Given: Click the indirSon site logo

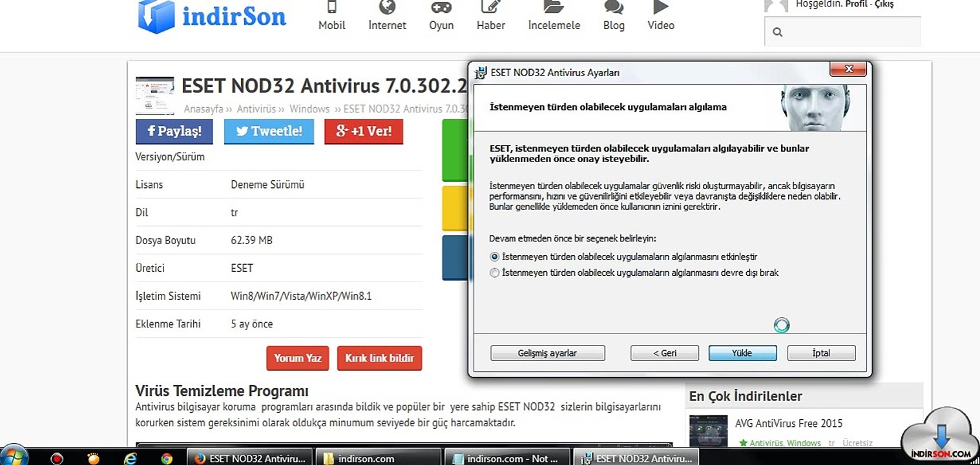Looking at the screenshot, I should (x=211, y=16).
